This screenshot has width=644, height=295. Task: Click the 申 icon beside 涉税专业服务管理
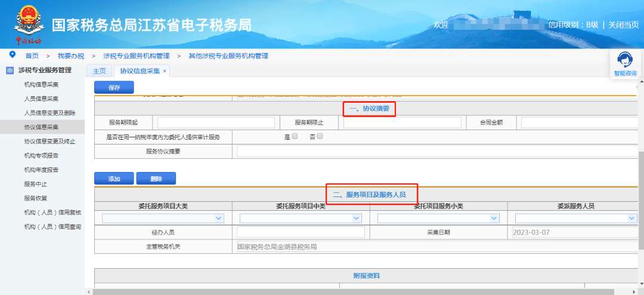point(10,70)
